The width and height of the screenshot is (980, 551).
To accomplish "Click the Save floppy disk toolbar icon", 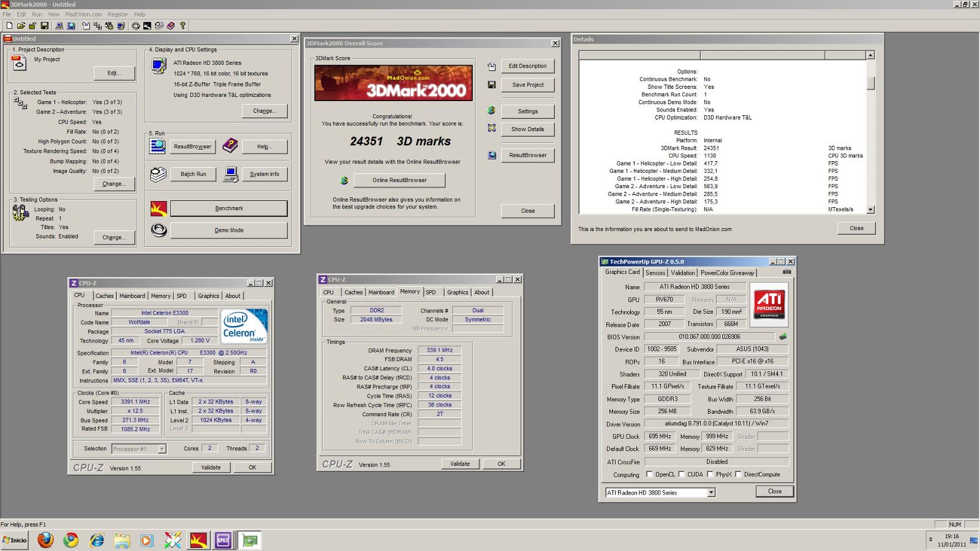I will point(45,26).
